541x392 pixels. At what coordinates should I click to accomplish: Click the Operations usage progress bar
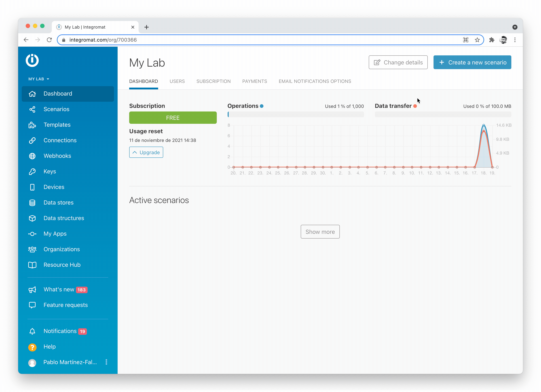point(295,115)
